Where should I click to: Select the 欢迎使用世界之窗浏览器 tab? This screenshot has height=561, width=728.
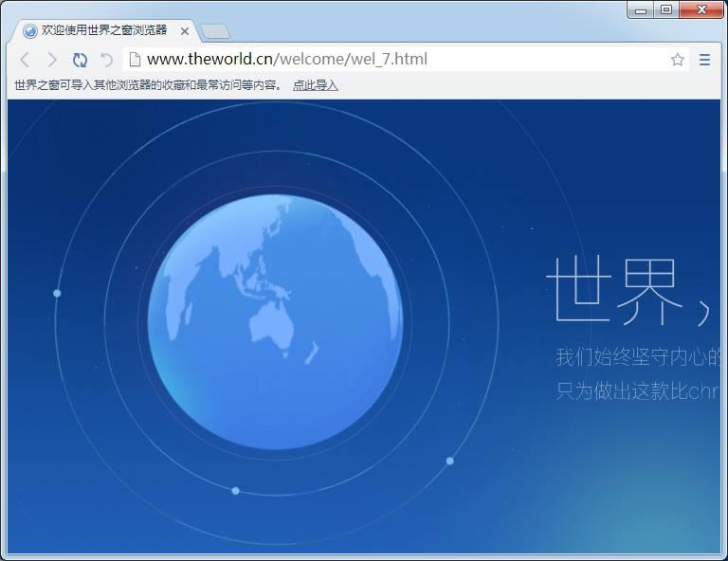[104, 30]
